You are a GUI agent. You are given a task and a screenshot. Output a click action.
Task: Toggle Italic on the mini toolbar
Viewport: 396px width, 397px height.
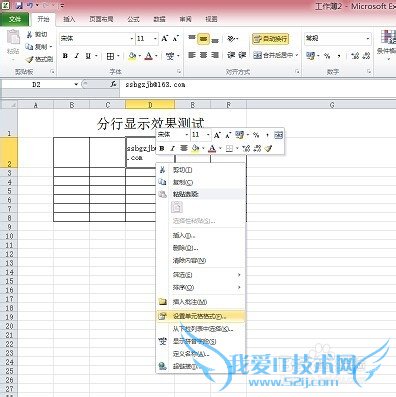(x=173, y=148)
